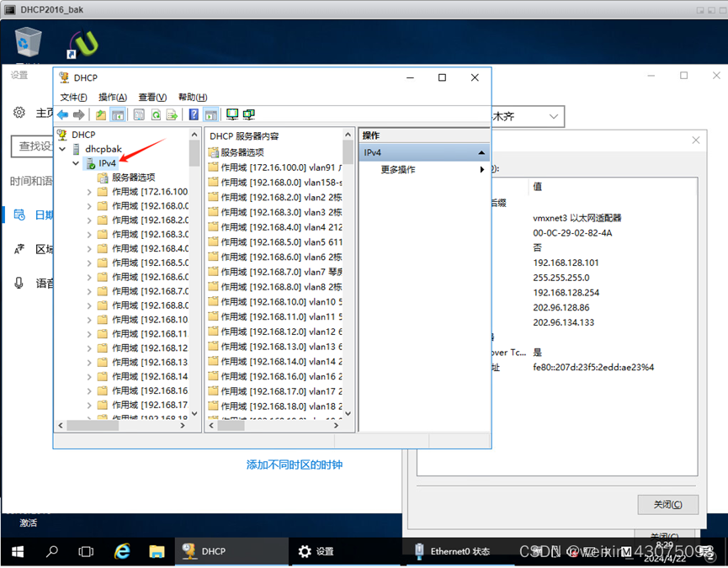Image resolution: width=728 pixels, height=568 pixels.
Task: Toggle the Show/Hide Console Tree button
Action: coord(118,115)
